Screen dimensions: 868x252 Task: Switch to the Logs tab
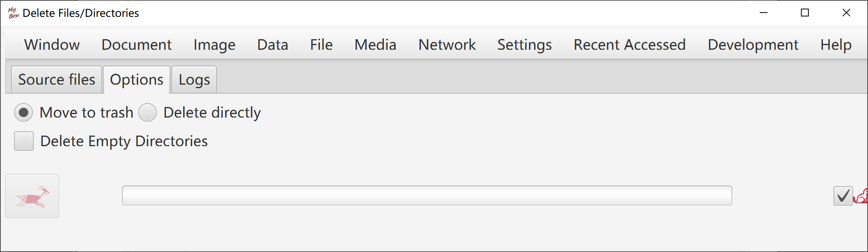(x=194, y=80)
